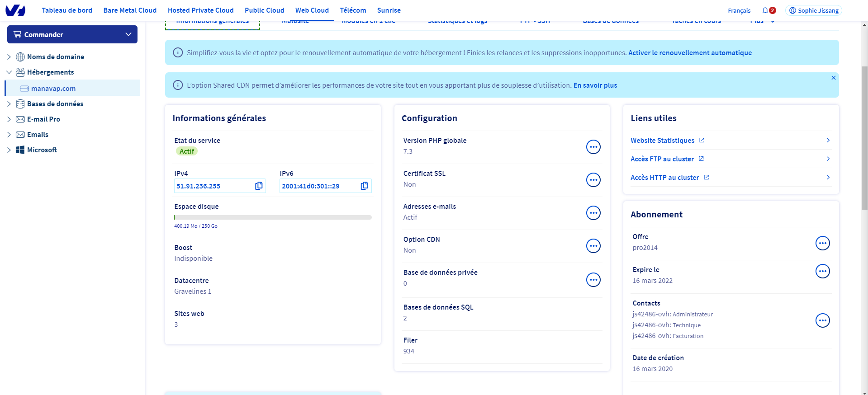Select manavap.com hosting in sidebar
Image resolution: width=868 pixels, height=395 pixels.
(53, 89)
